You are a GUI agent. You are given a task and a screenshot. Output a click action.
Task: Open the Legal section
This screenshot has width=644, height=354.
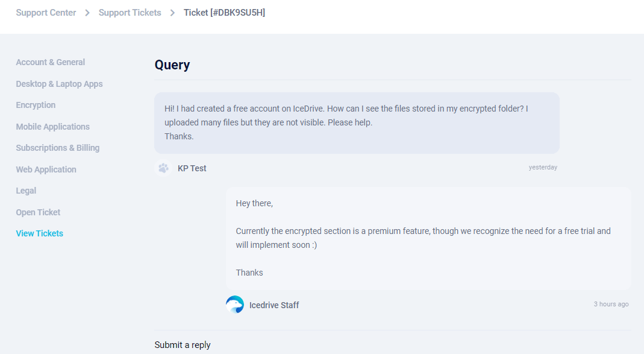[26, 191]
